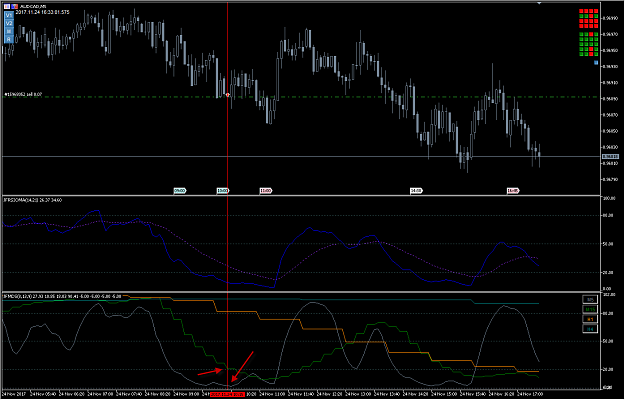Click the V2 button on the chart

(9, 23)
